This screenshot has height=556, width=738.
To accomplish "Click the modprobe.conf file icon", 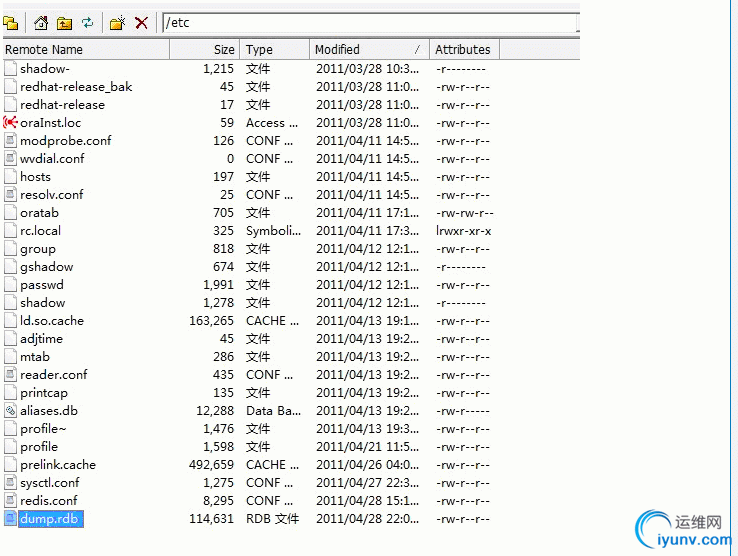I will coord(10,141).
